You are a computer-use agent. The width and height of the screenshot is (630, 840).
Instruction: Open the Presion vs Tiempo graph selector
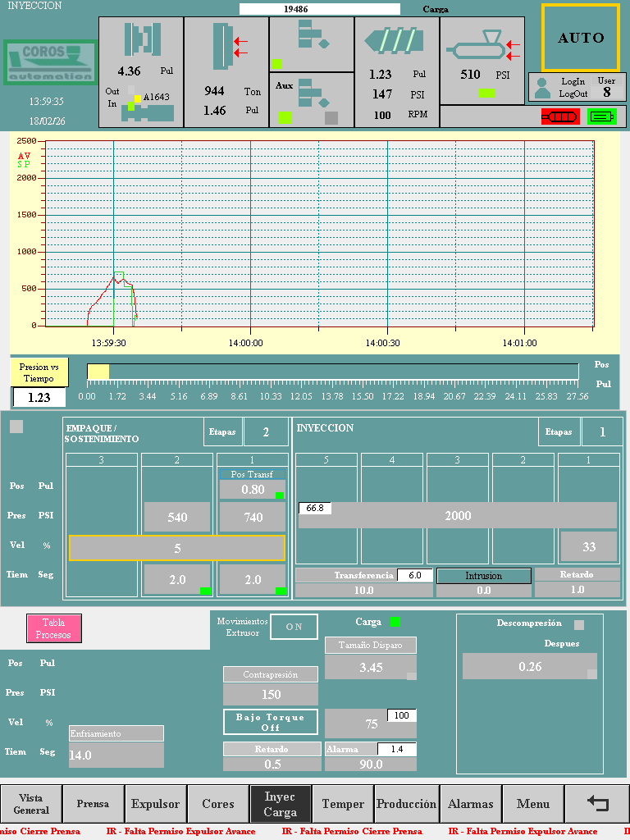click(x=39, y=372)
